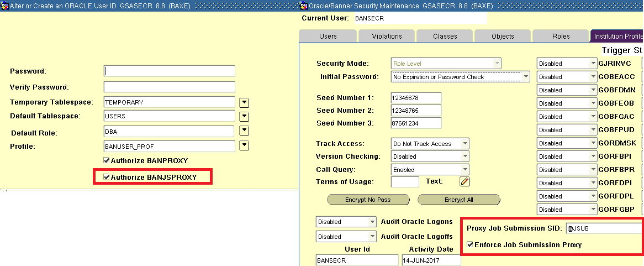Click the Default Tablespace field containing USERS
This screenshot has width=644, height=266.
coord(169,116)
